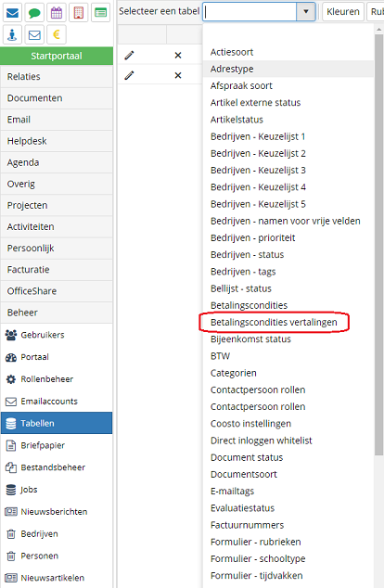Open the Facturatie menu section
The image size is (384, 588).
click(x=57, y=270)
